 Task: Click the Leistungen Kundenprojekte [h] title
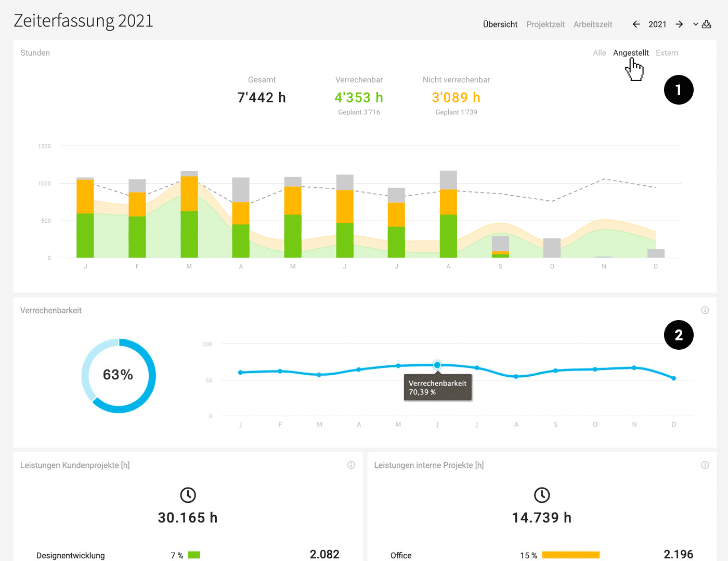[x=75, y=465]
